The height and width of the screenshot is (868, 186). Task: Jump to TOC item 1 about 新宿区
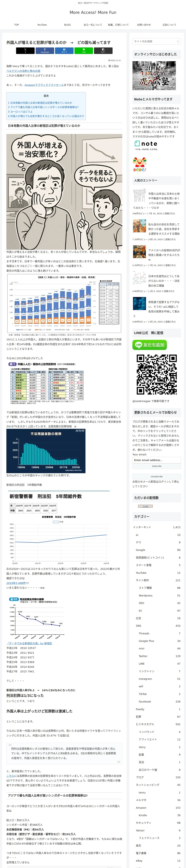pos(40,103)
